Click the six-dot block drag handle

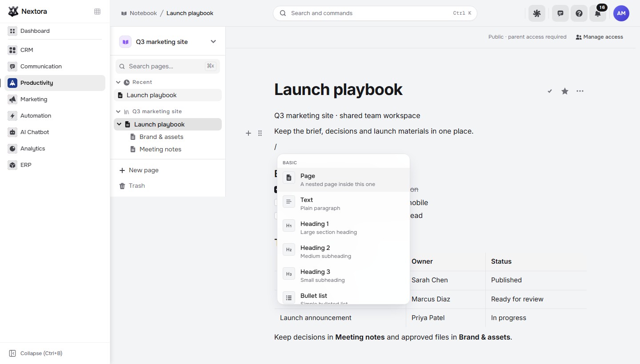point(260,133)
